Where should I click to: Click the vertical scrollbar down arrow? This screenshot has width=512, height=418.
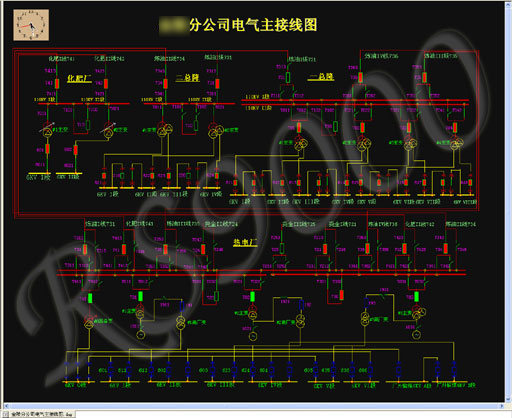(508, 399)
